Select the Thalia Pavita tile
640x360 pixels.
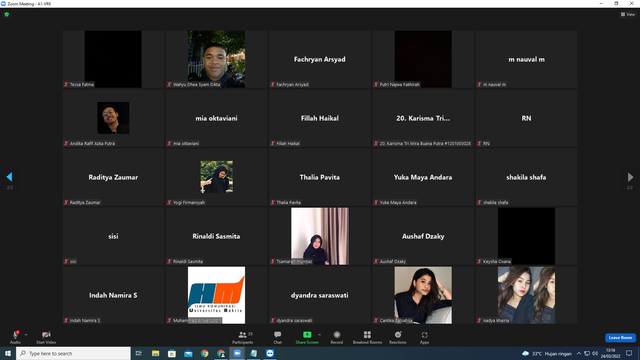click(320, 177)
